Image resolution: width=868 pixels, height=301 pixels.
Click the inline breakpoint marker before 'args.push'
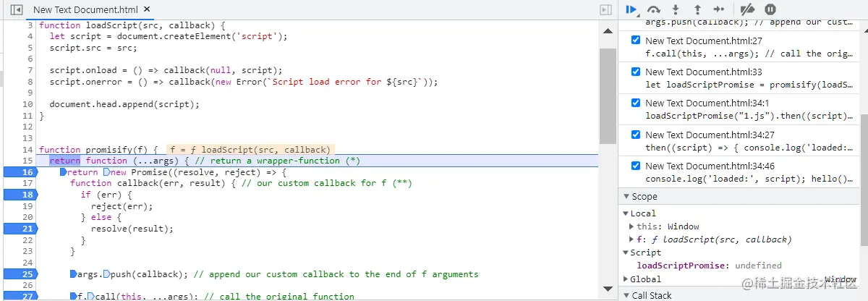73,274
